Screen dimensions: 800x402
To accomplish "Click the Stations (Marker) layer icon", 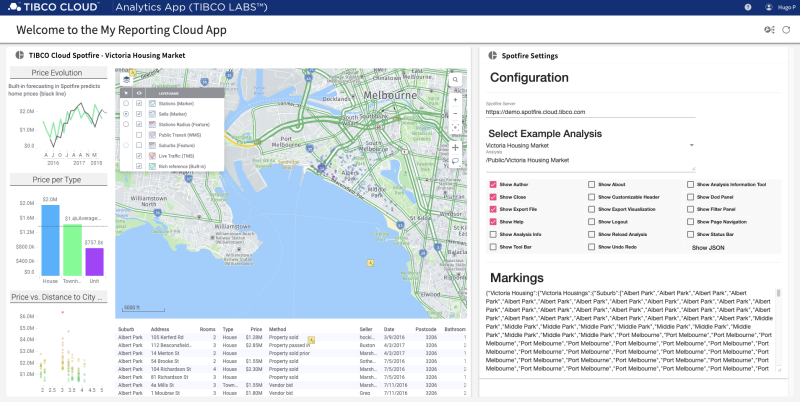I will (x=152, y=104).
